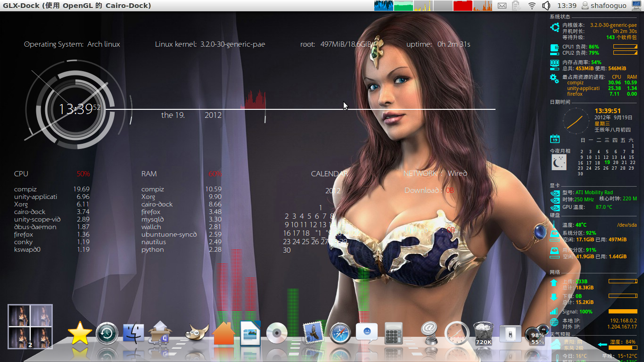Launch LibreOffice Writer document icon

tap(250, 333)
